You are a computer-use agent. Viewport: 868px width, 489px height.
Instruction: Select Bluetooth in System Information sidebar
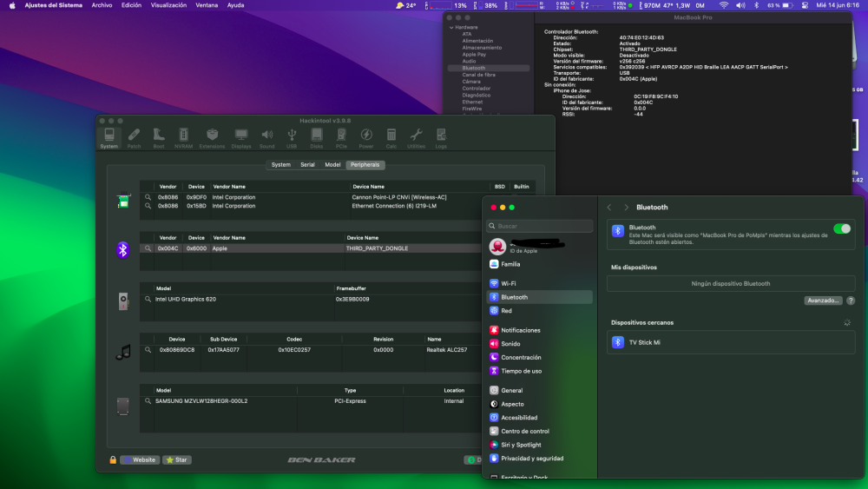click(488, 68)
